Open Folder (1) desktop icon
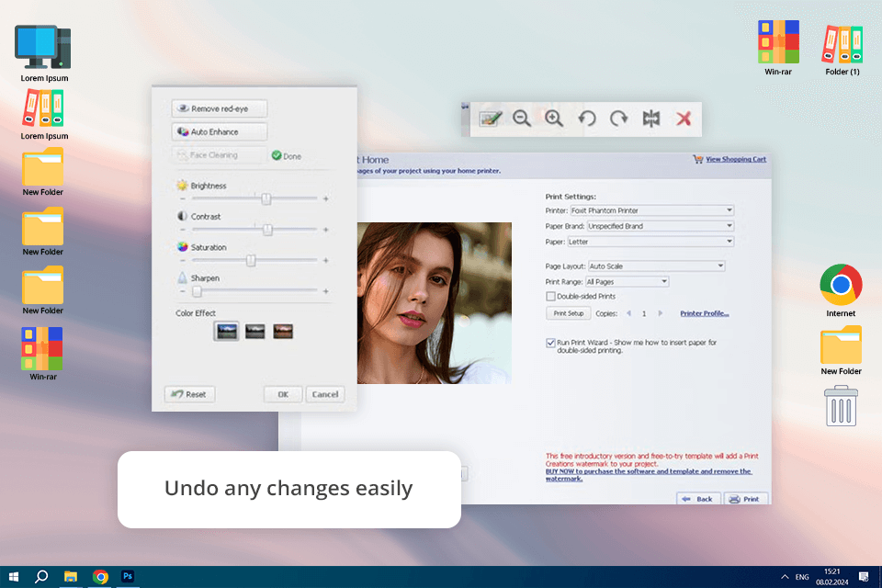 pos(842,49)
